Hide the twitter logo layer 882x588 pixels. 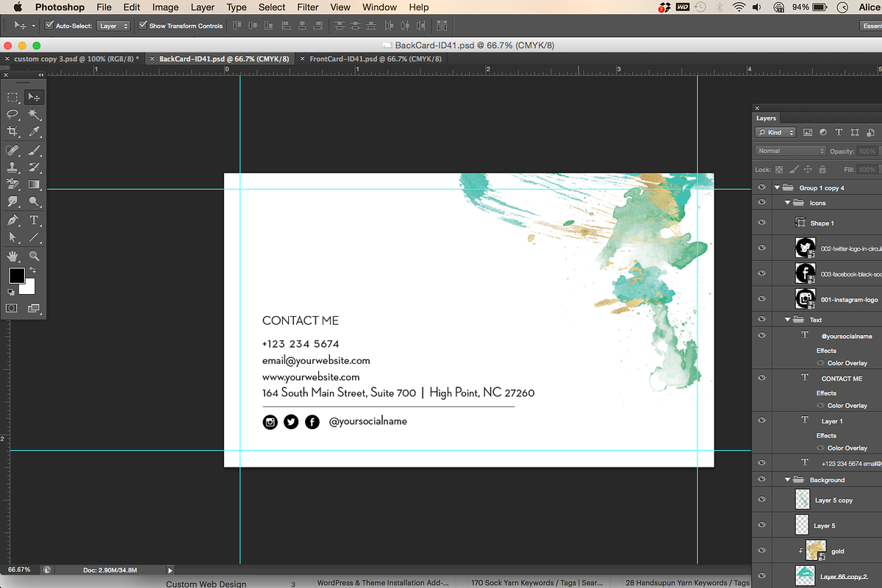tap(761, 248)
